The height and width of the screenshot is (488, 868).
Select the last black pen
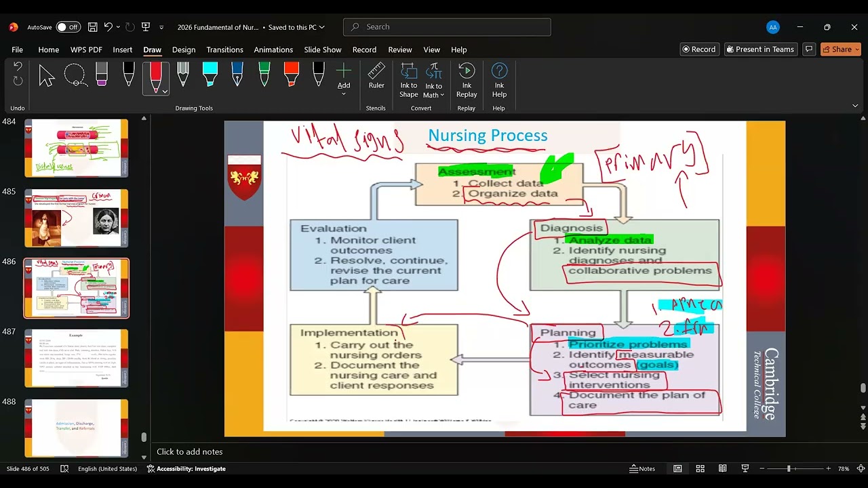pyautogui.click(x=319, y=75)
